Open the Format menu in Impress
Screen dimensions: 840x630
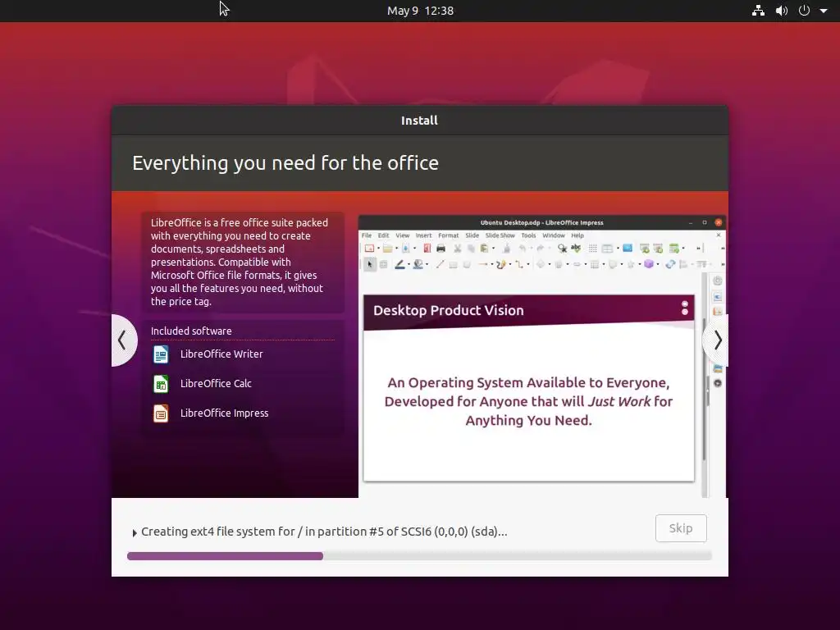click(449, 235)
